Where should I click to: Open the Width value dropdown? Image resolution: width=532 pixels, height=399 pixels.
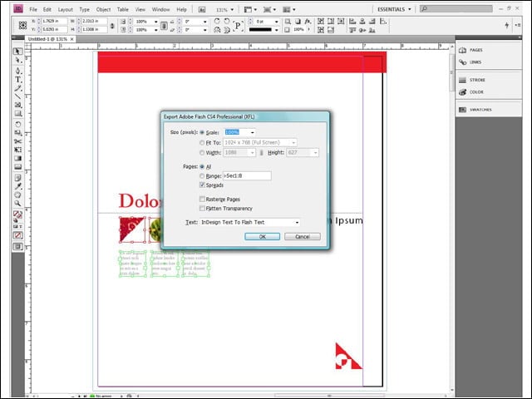click(252, 153)
